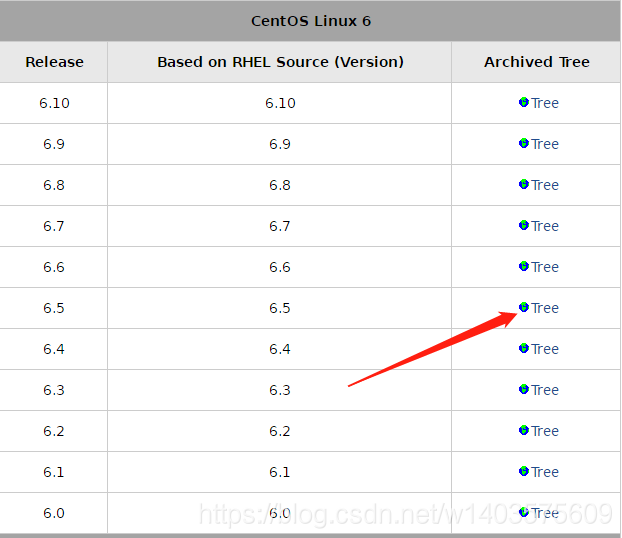Click the globe icon in the 6.1 row
Viewport: 622px width, 538px height.
click(x=524, y=471)
